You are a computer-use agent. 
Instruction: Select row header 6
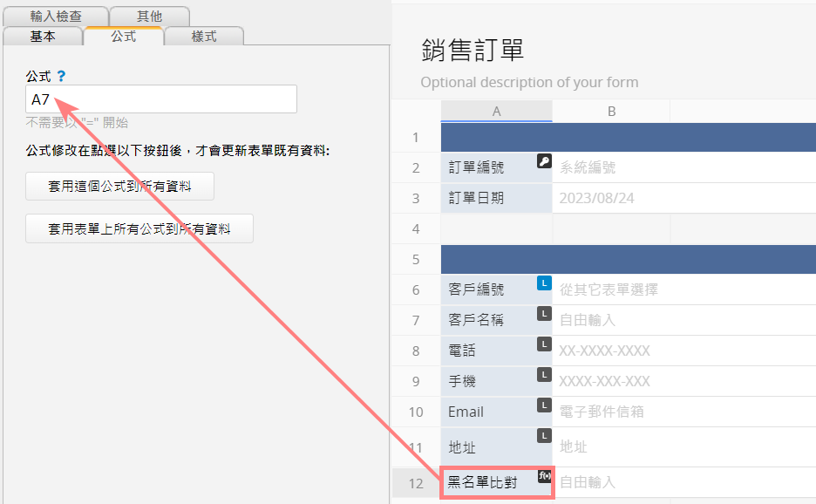pyautogui.click(x=416, y=289)
